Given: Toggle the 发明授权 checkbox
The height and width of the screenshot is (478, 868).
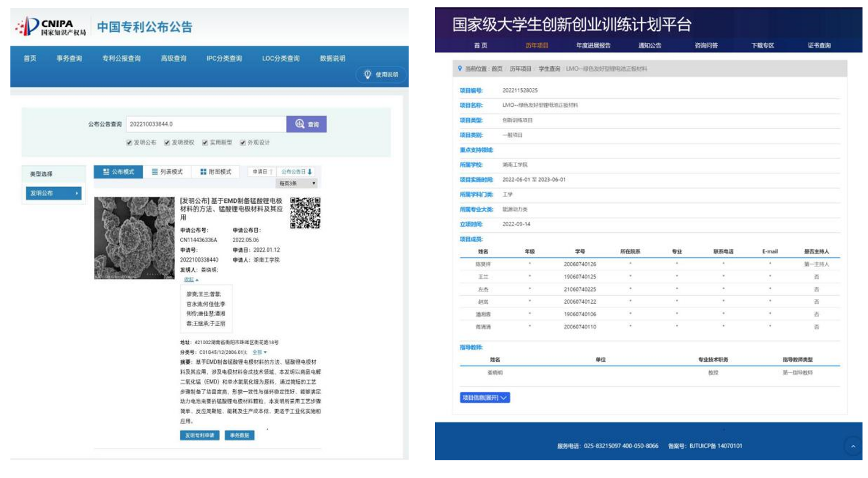Looking at the screenshot, I should (167, 142).
